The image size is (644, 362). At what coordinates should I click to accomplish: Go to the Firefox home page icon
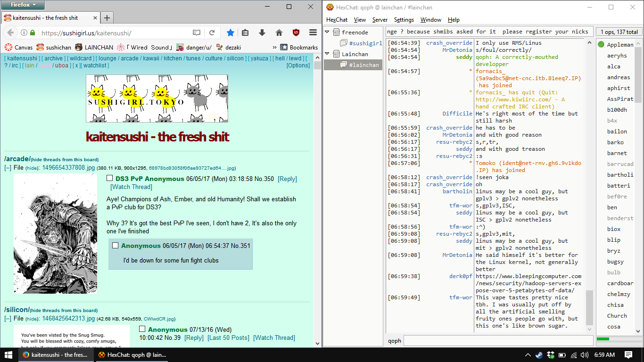click(x=279, y=33)
